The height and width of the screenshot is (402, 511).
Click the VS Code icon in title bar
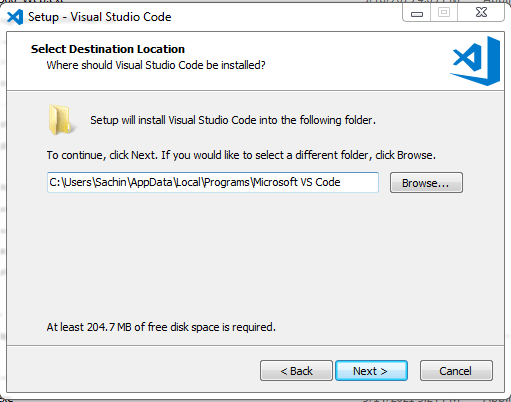coord(15,17)
